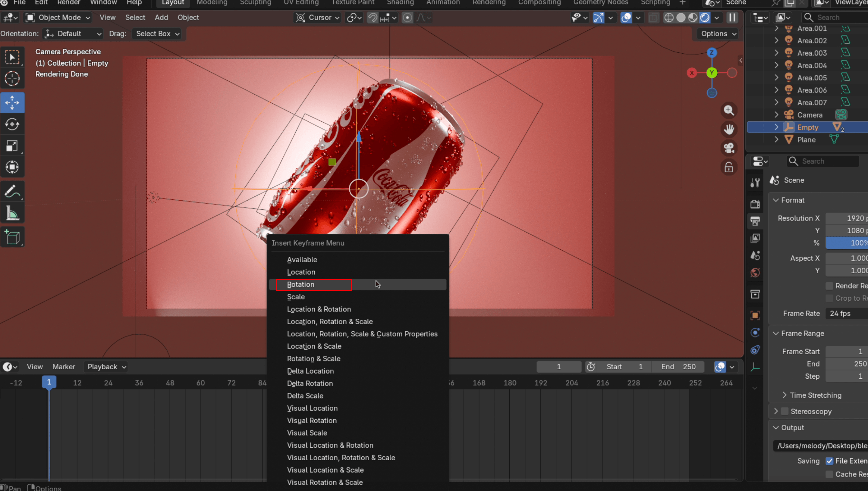Image resolution: width=868 pixels, height=491 pixels.
Task: Toggle proportional editing
Action: click(407, 17)
